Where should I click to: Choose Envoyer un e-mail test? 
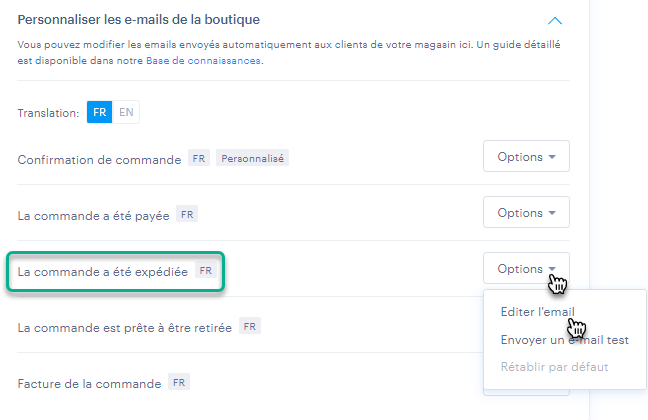pyautogui.click(x=565, y=340)
